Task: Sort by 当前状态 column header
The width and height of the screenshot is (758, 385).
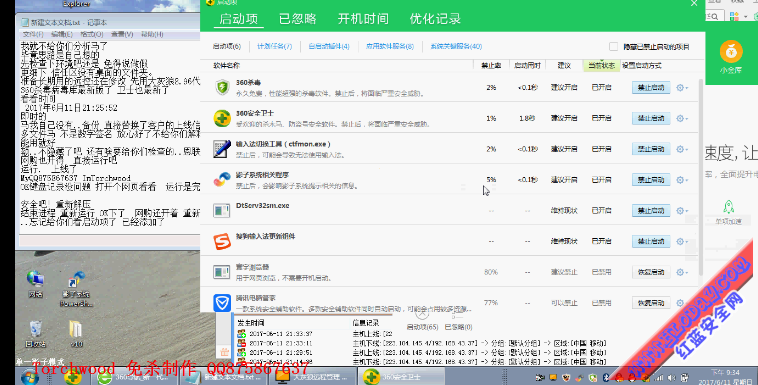Action: coord(601,65)
